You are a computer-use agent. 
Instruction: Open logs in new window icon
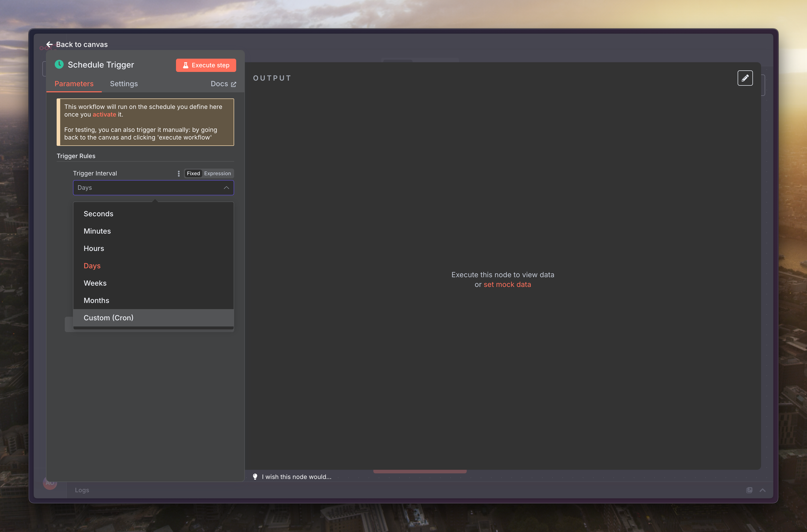749,490
